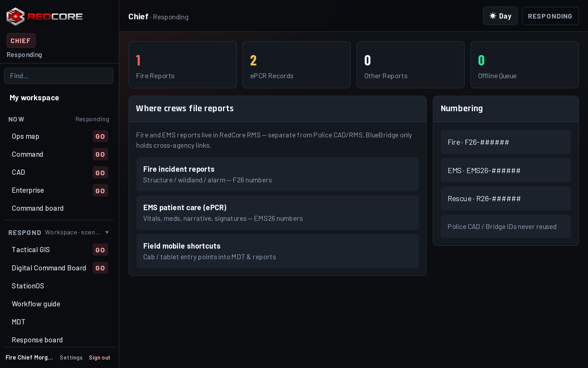
Task: Open Fire incident reports card
Action: pos(277,174)
